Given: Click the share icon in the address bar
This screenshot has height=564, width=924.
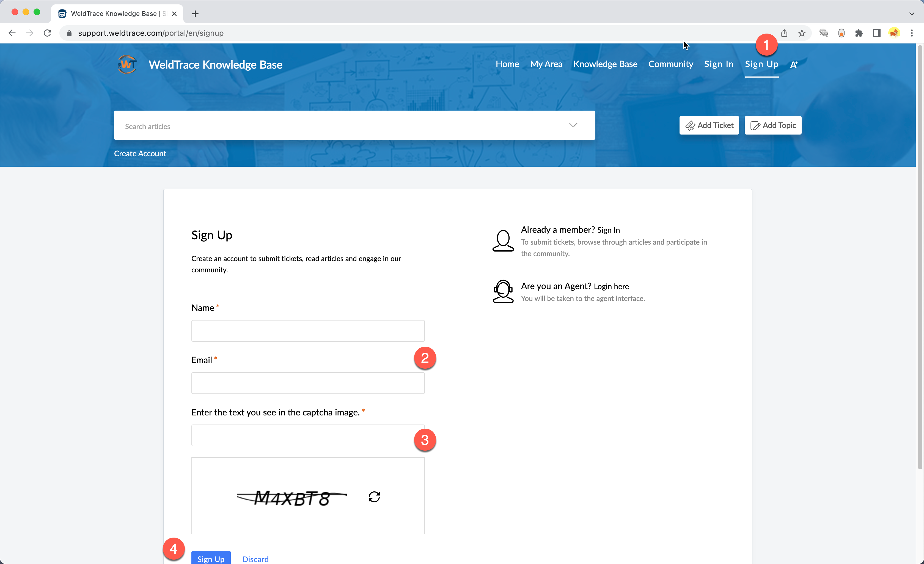Looking at the screenshot, I should pyautogui.click(x=784, y=33).
